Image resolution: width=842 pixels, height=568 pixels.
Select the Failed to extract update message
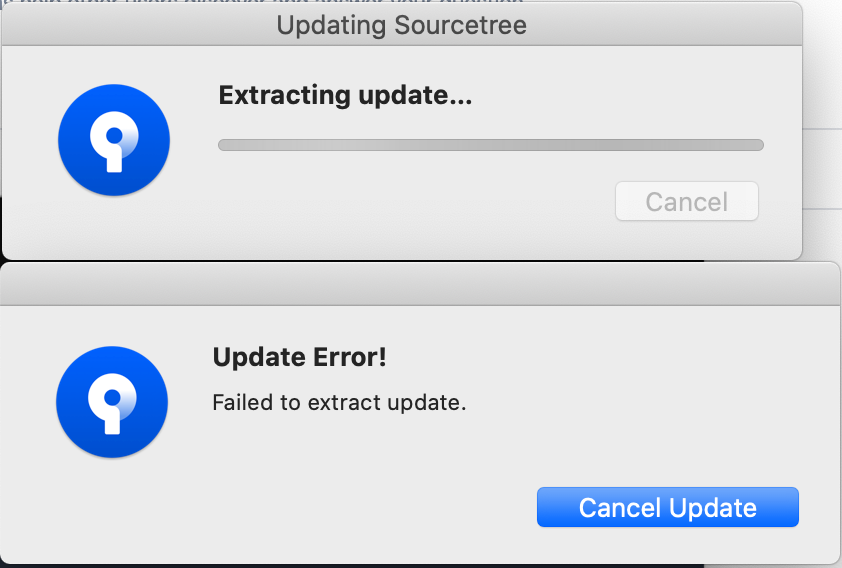[339, 403]
